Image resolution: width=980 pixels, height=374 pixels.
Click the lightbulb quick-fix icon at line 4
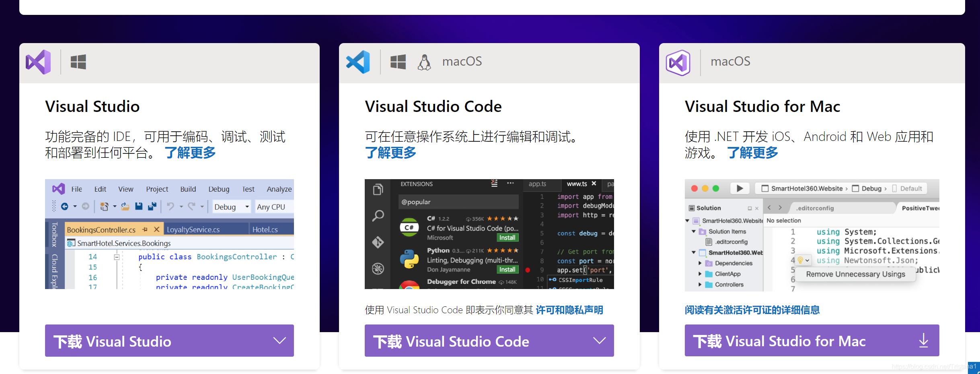[800, 260]
